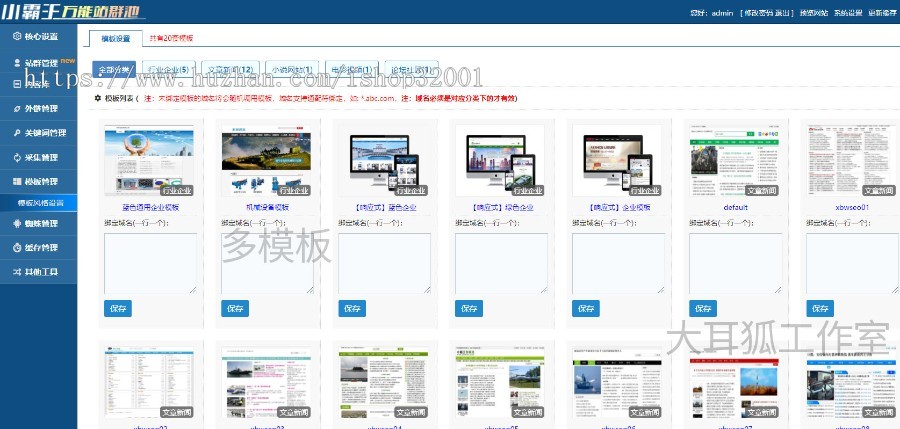Expand the 其他工具 sidebar section

[38, 271]
